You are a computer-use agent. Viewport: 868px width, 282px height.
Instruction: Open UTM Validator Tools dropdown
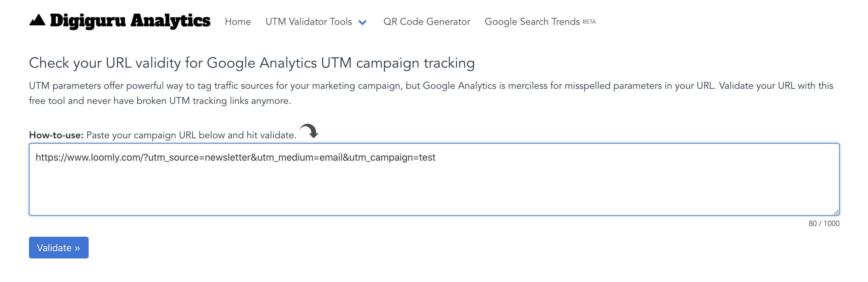(x=309, y=22)
